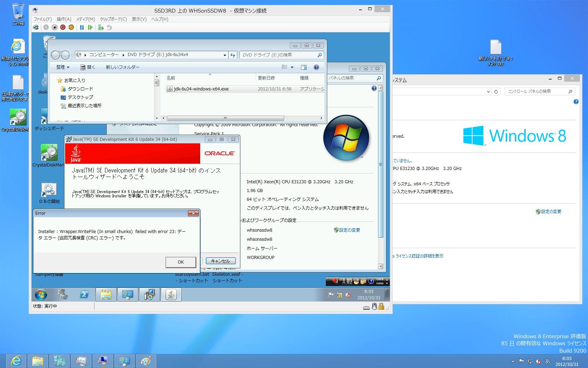Open the 整理 dropdown in guest explorer
This screenshot has height=368, width=588.
pos(63,67)
